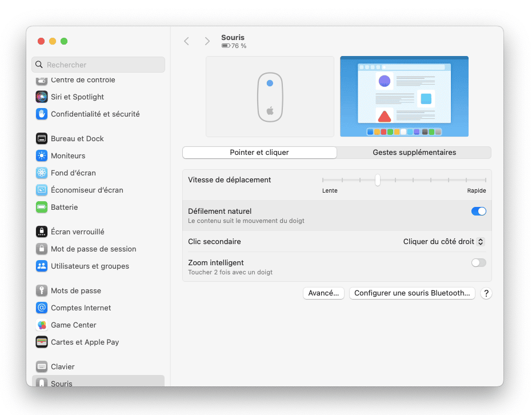The height and width of the screenshot is (415, 532).
Task: Open Fond d'écran settings
Action: [98, 173]
